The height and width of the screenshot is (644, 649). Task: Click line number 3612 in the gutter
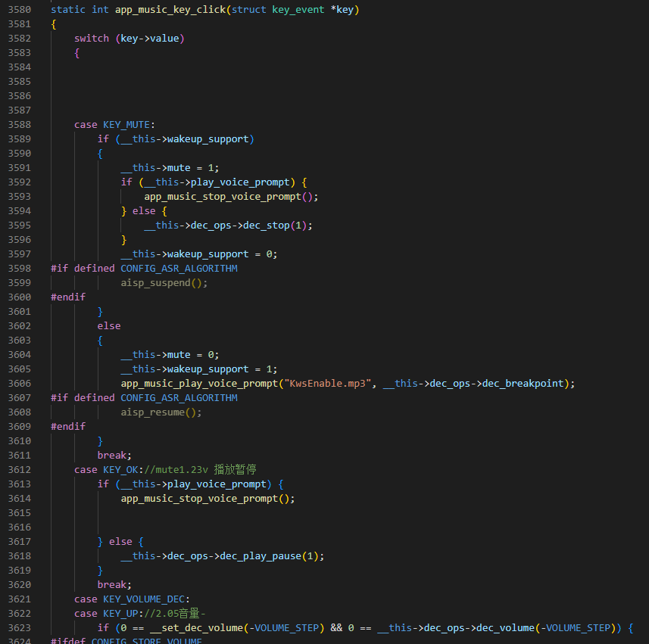point(20,470)
